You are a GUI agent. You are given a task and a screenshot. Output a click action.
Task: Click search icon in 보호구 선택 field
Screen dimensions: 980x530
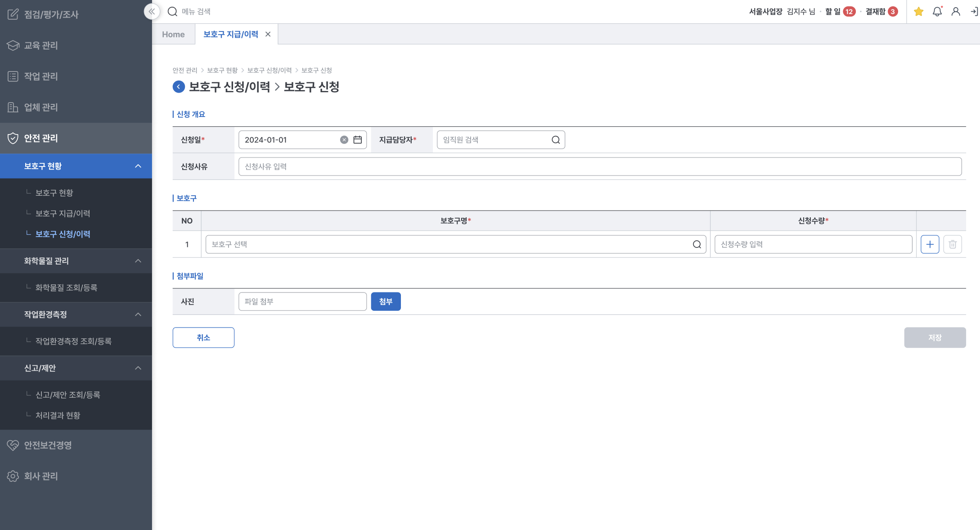pyautogui.click(x=697, y=244)
